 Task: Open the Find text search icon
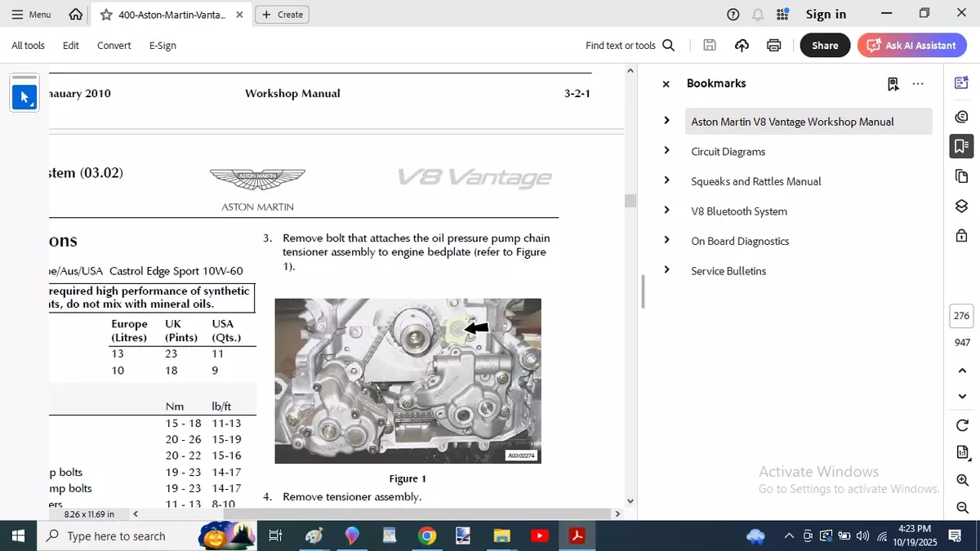point(668,46)
